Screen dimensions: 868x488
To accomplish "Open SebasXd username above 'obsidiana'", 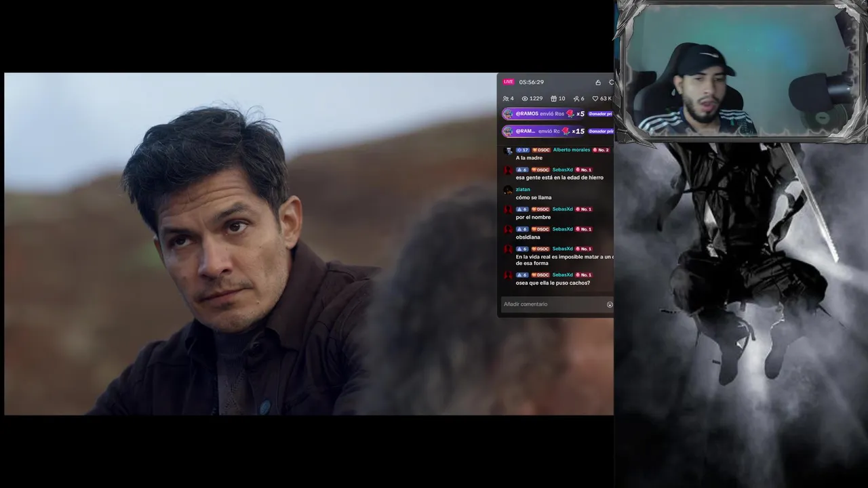I will click(563, 229).
